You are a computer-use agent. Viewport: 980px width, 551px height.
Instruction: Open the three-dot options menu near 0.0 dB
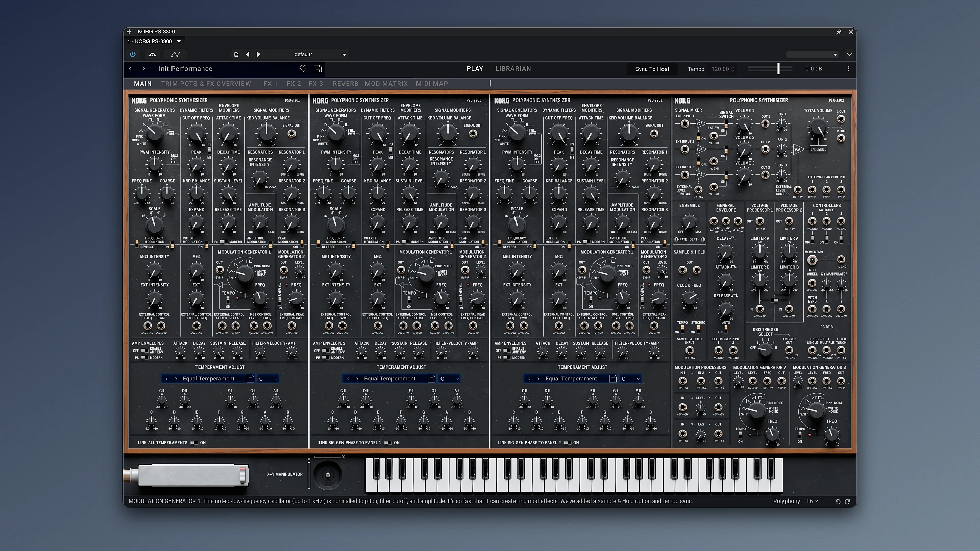click(x=849, y=69)
